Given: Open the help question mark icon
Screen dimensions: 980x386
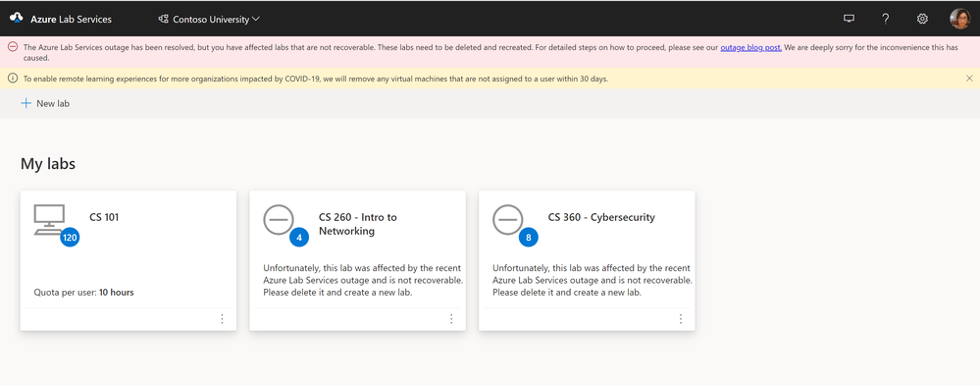Looking at the screenshot, I should point(886,19).
